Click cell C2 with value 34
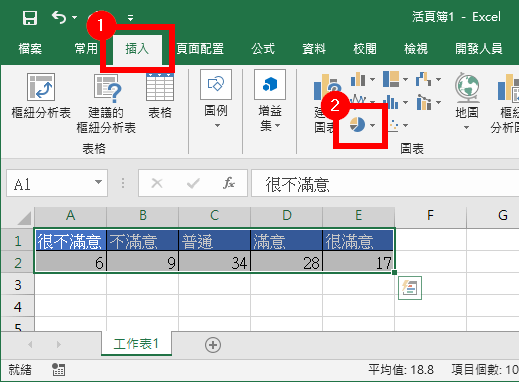Viewport: 519px width, 382px height. (x=214, y=262)
